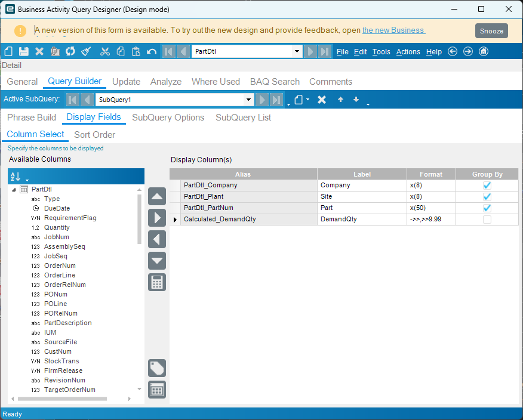Enable Group By for Calculated_DemandQty
This screenshot has width=523, height=420.
tap(487, 220)
